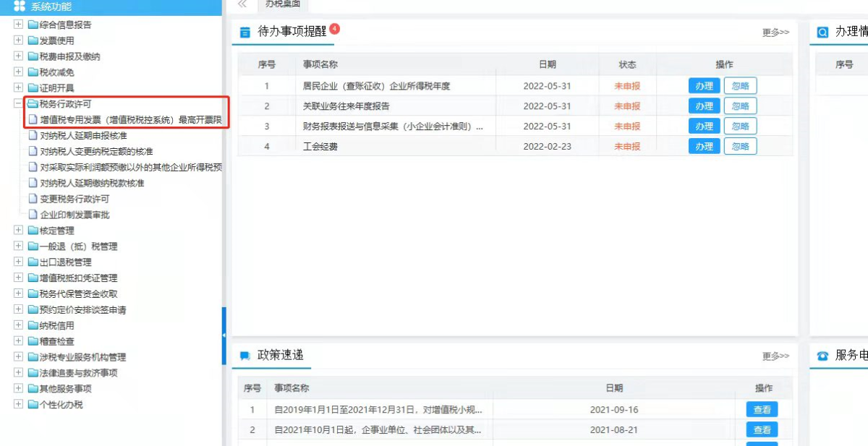Click the double-chevron collapse icon beside 办税桌面
Viewport: 868px width, 446px height.
242,4
